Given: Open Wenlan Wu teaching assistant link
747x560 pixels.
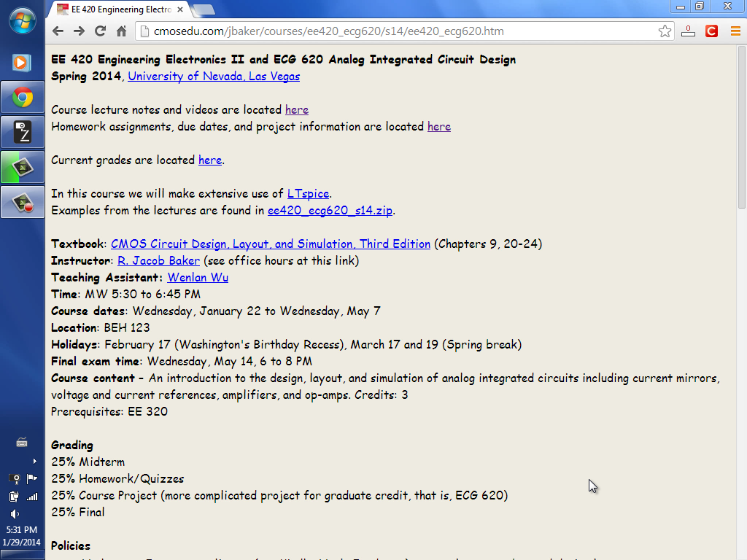Looking at the screenshot, I should 198,277.
